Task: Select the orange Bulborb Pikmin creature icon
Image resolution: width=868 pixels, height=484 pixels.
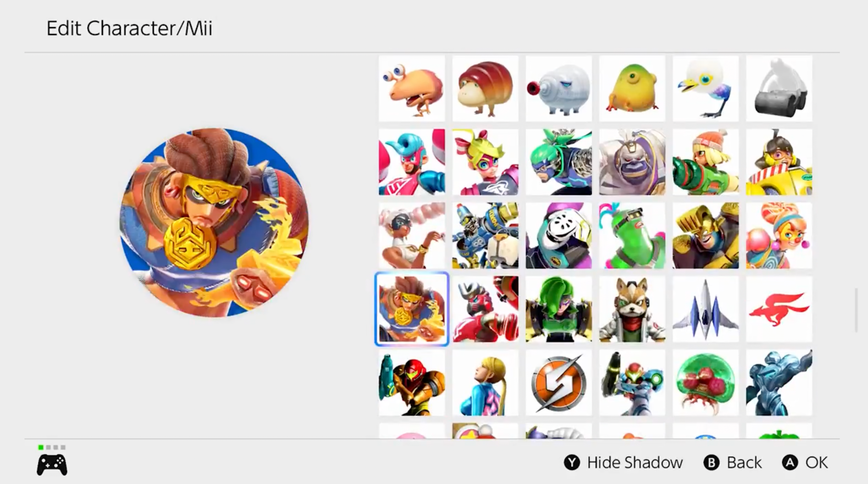Action: click(411, 88)
